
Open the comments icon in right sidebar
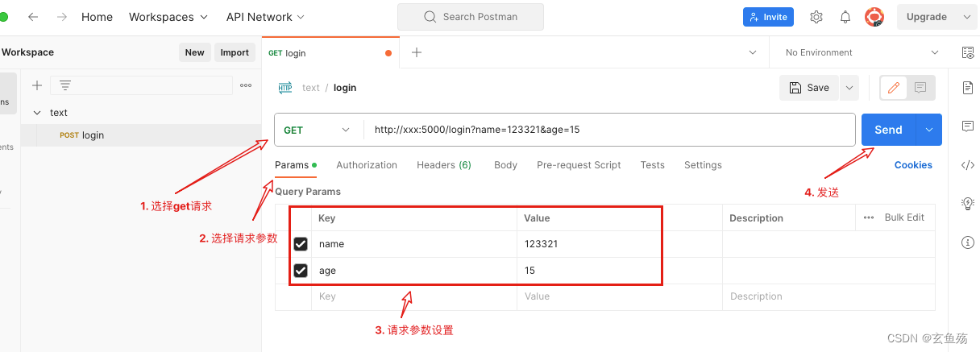coord(968,126)
